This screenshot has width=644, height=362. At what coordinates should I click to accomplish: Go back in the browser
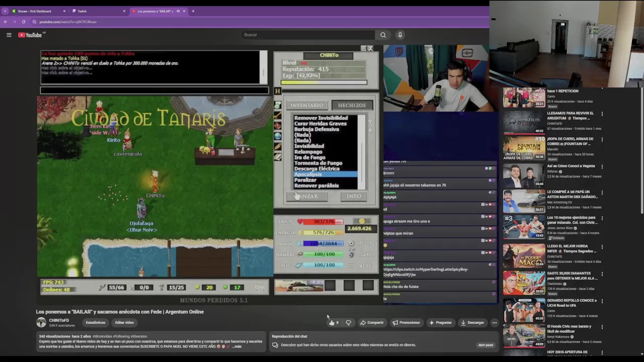(x=6, y=22)
